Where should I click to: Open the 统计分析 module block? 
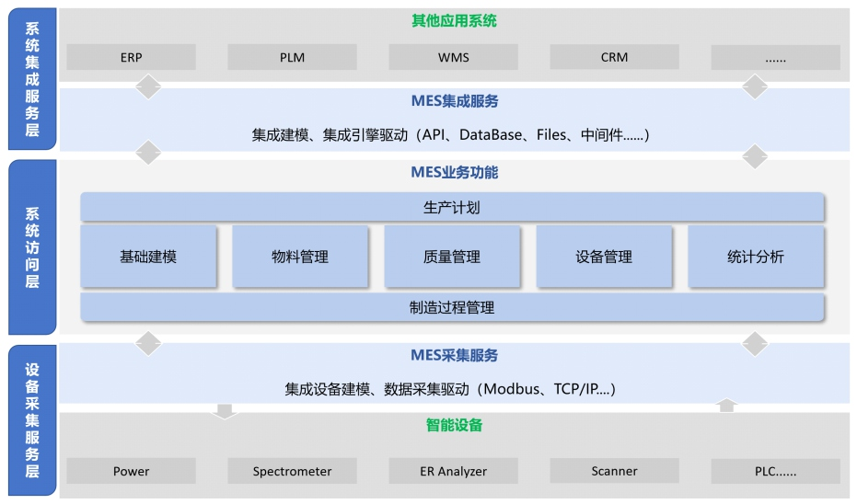click(x=756, y=257)
